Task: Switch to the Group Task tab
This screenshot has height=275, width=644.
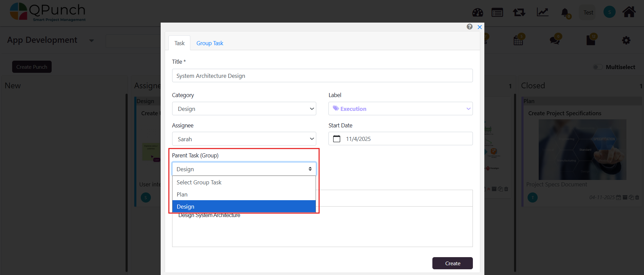Action: [x=210, y=43]
